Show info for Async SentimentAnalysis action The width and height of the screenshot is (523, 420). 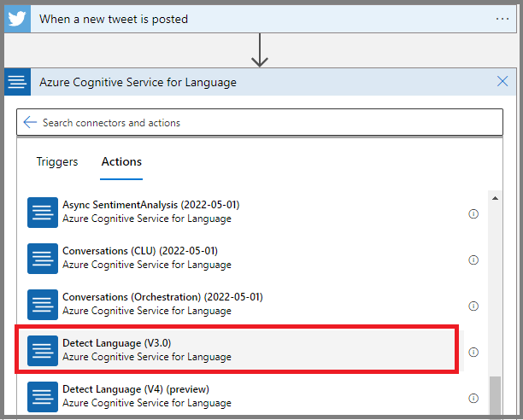click(473, 213)
